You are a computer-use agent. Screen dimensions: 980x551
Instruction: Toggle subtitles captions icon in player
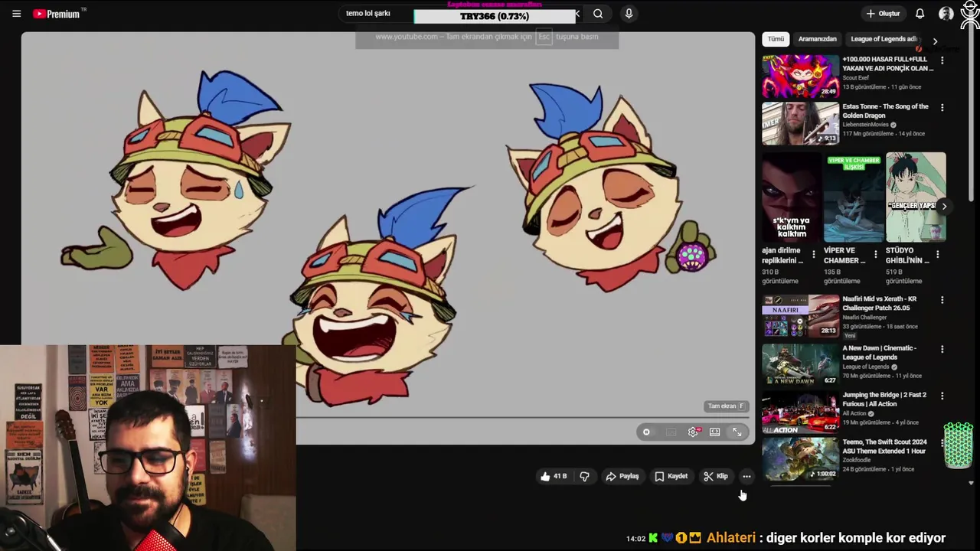pyautogui.click(x=671, y=432)
